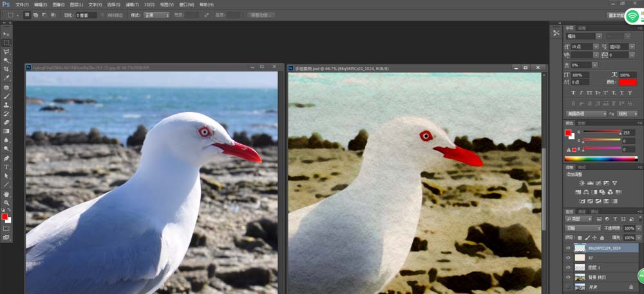Open the 编辑(E) menu

pos(41,5)
